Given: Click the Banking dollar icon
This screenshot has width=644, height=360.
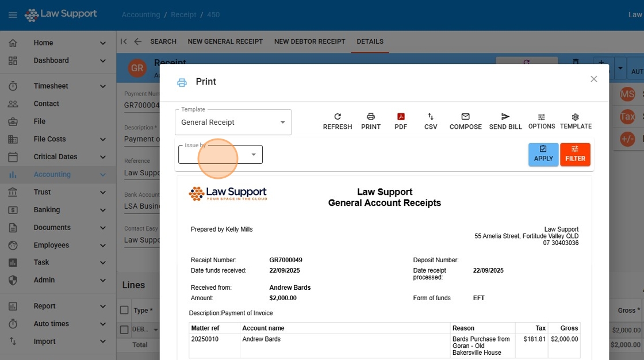Looking at the screenshot, I should click(x=13, y=209).
